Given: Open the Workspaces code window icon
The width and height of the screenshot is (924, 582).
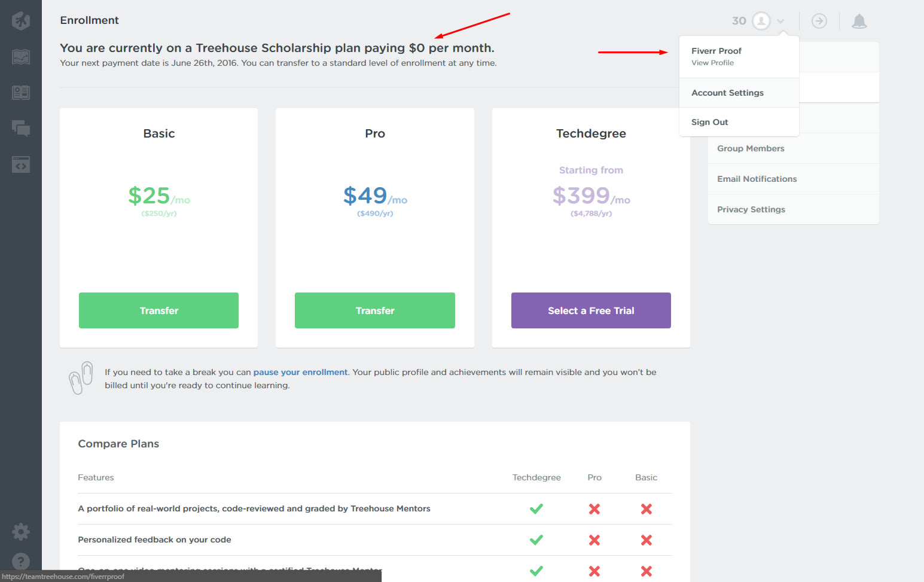Looking at the screenshot, I should (x=21, y=164).
